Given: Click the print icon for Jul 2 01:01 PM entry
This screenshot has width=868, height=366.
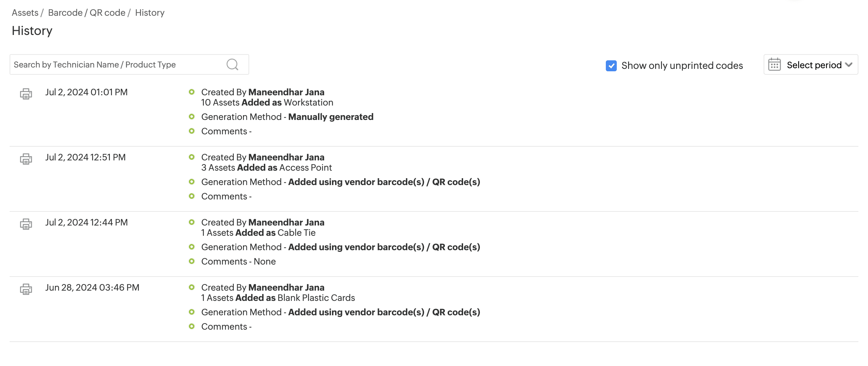Looking at the screenshot, I should (x=26, y=94).
